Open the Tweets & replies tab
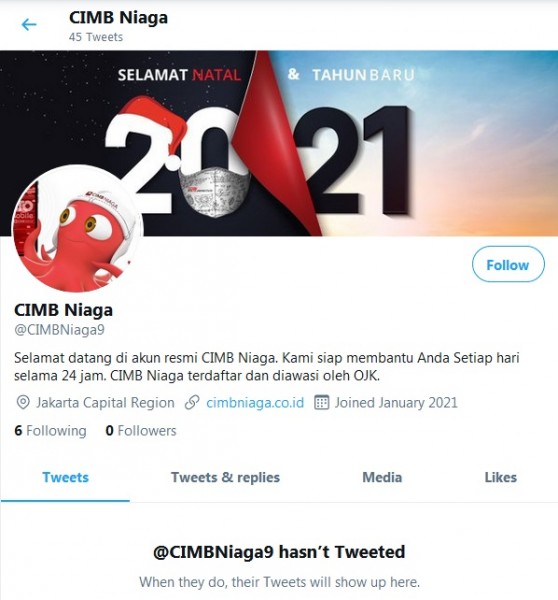Image resolution: width=558 pixels, height=600 pixels. tap(225, 478)
